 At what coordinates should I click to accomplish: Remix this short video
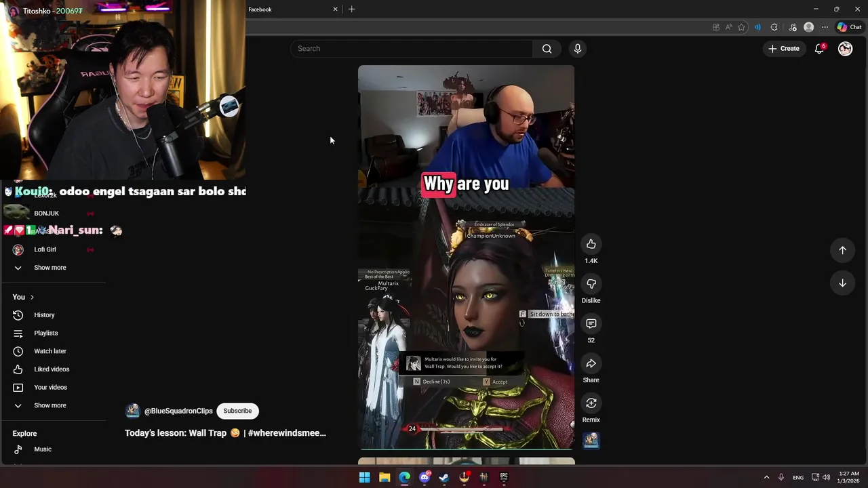(591, 403)
